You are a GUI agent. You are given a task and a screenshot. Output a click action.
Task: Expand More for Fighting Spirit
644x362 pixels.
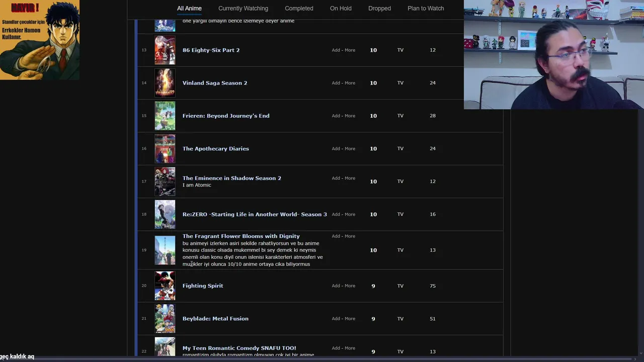point(350,286)
